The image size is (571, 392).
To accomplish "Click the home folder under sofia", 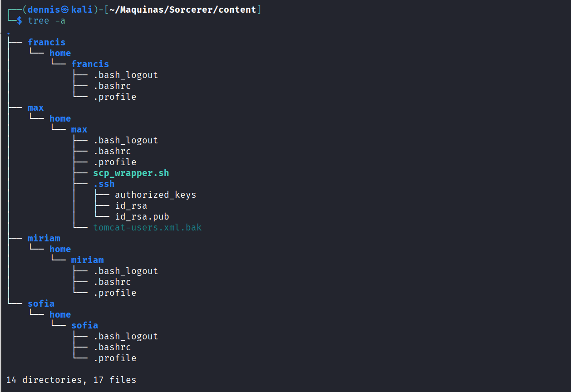I will pyautogui.click(x=60, y=314).
